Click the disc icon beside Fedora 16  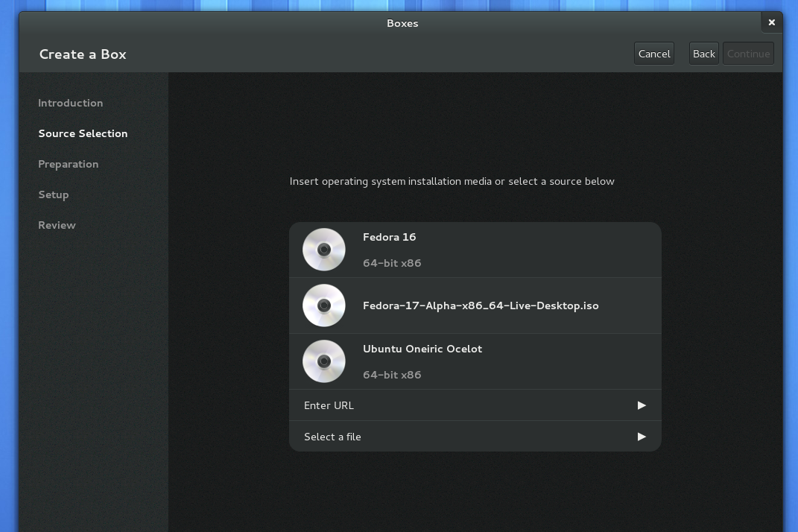tap(323, 250)
